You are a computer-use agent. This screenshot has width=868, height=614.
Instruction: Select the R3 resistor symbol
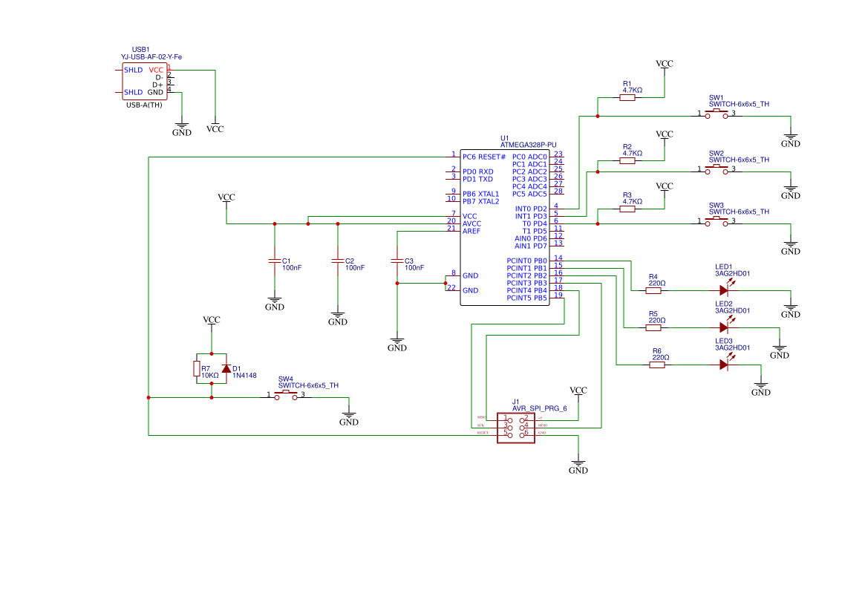[x=627, y=209]
